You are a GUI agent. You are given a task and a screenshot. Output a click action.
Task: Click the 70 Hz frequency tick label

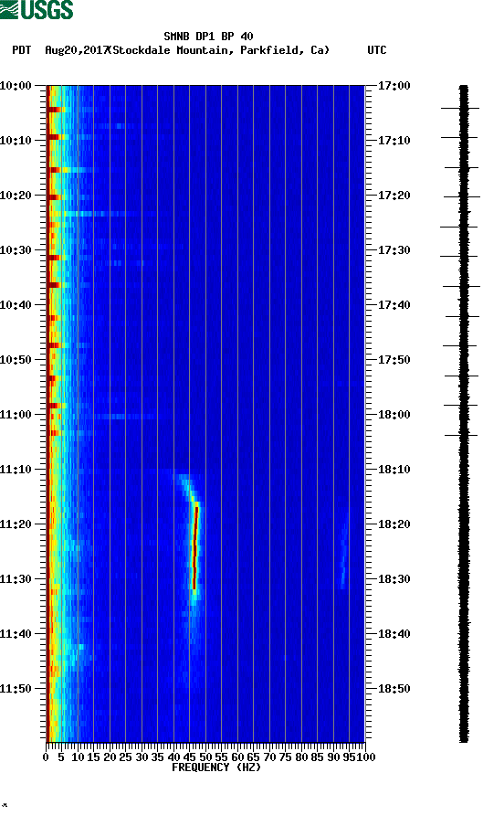[x=269, y=757]
